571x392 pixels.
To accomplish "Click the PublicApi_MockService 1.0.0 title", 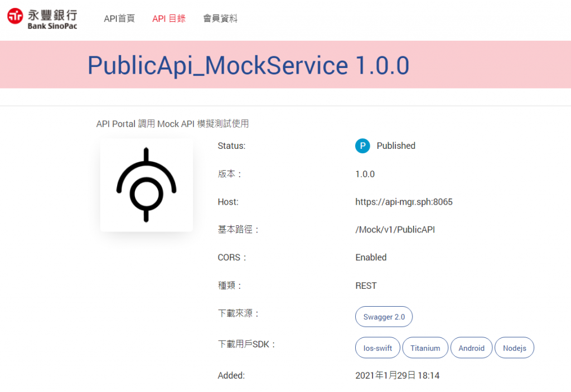I will pyautogui.click(x=248, y=66).
